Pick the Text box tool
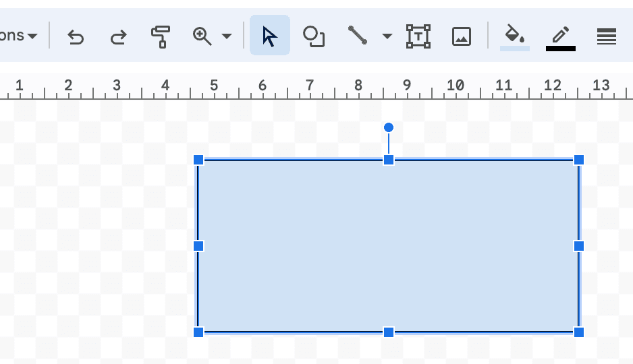633x364 pixels. coord(418,36)
